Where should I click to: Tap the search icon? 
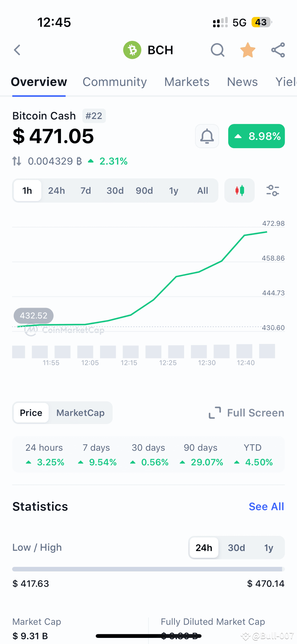(217, 50)
